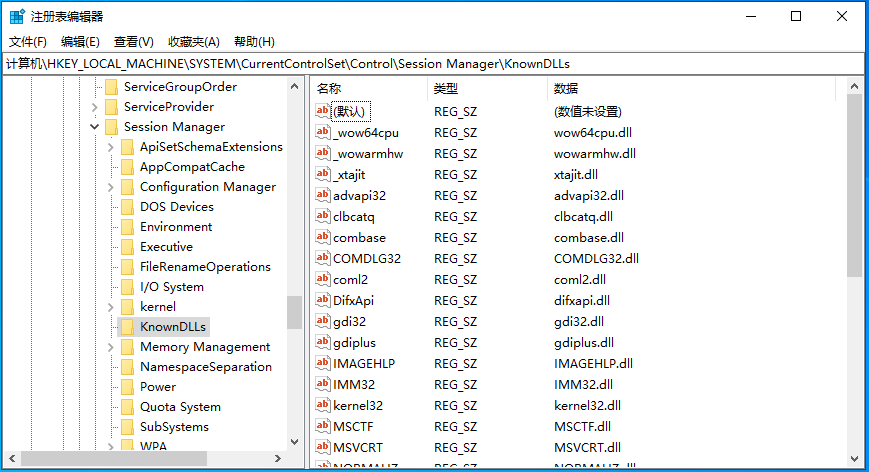This screenshot has width=869, height=472.
Task: Expand the WPA key
Action: click(111, 446)
